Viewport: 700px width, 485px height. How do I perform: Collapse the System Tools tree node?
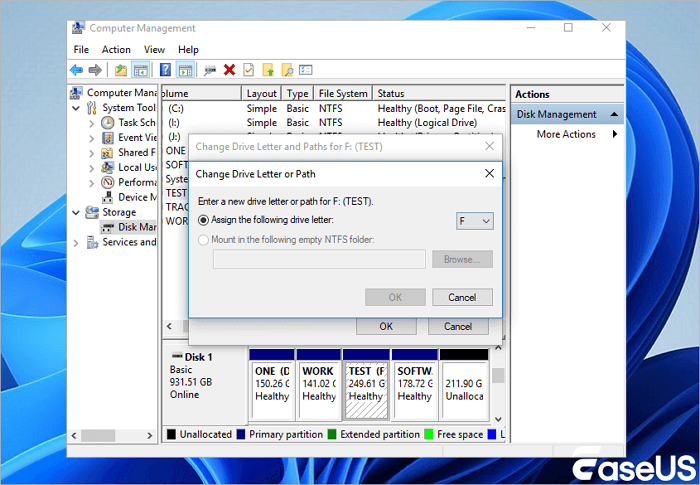[x=76, y=108]
